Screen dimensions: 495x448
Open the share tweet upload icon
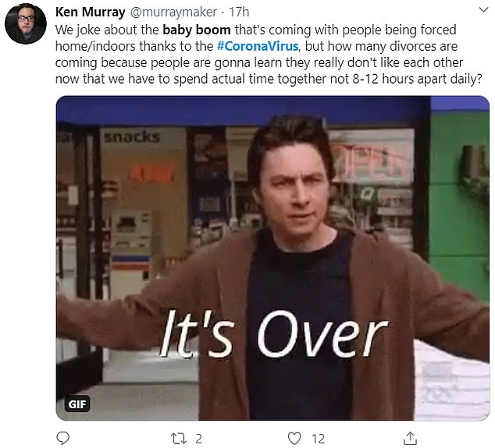410,438
